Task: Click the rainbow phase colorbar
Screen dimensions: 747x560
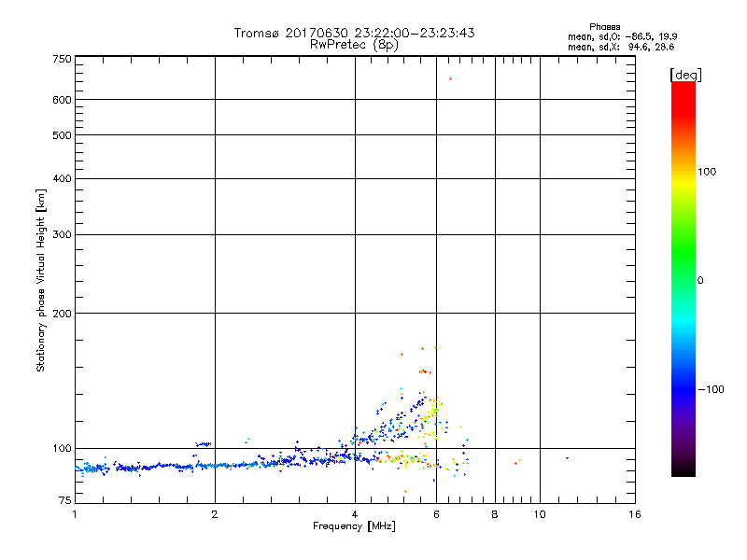Action: tap(684, 278)
